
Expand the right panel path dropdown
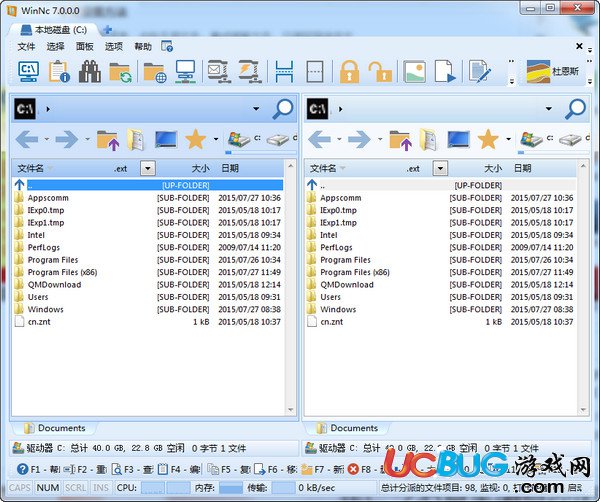coord(549,109)
